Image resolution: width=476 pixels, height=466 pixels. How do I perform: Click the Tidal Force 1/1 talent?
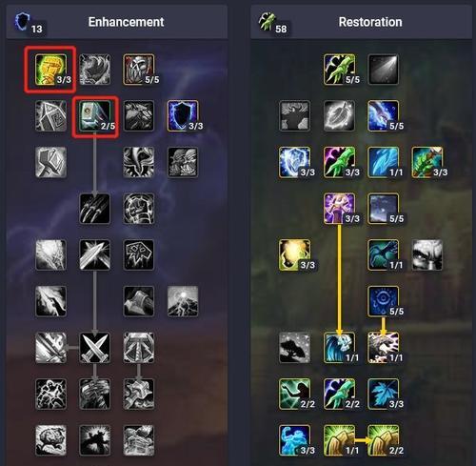(x=384, y=162)
